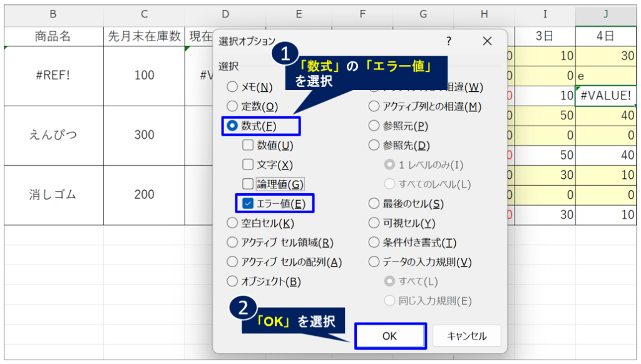Close the 選択オプション dialog with X
The width and height of the screenshot is (641, 364).
click(x=487, y=41)
